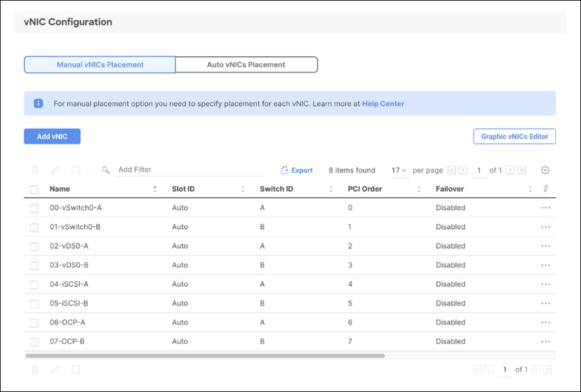Click the bottom toolbar copy icon

(75, 369)
